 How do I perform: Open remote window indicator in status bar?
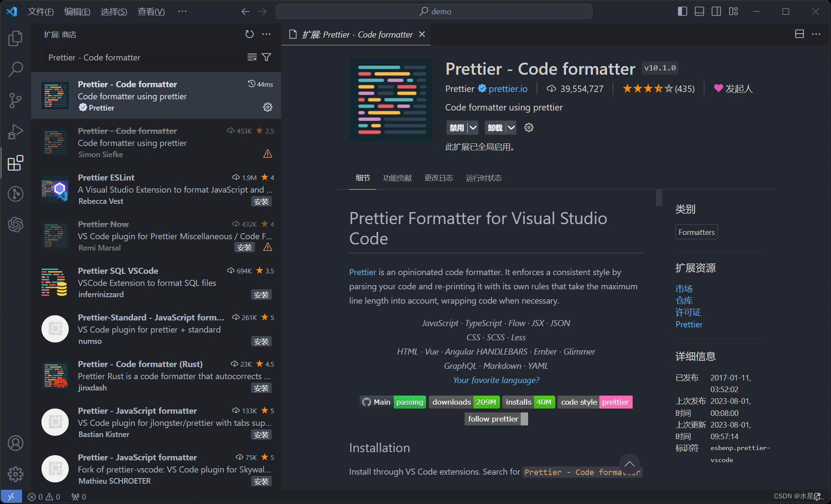click(11, 497)
